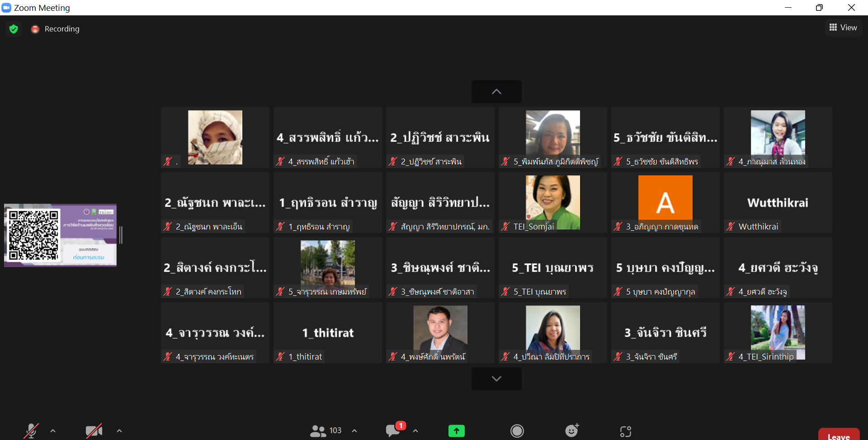Click the shared QR code thumbnail
868x440 pixels.
60,235
